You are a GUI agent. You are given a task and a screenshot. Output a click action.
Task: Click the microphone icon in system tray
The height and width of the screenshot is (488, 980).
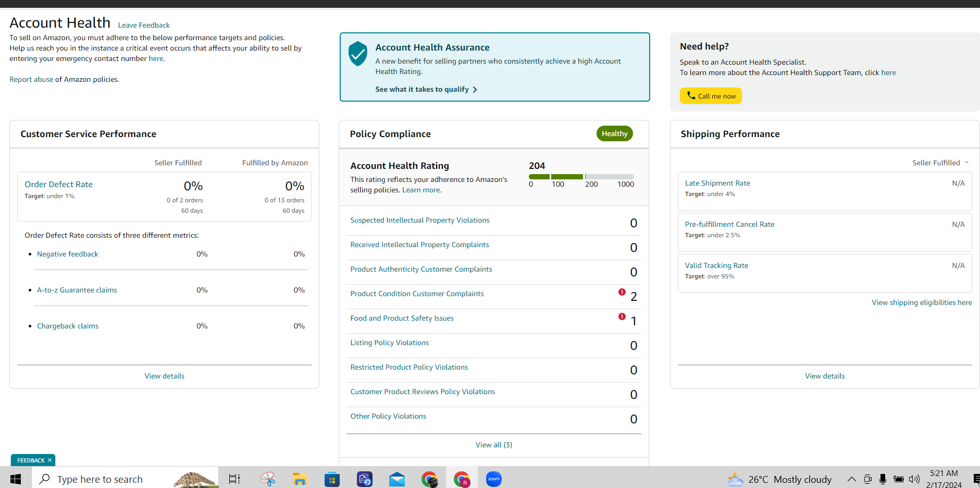pyautogui.click(x=883, y=479)
